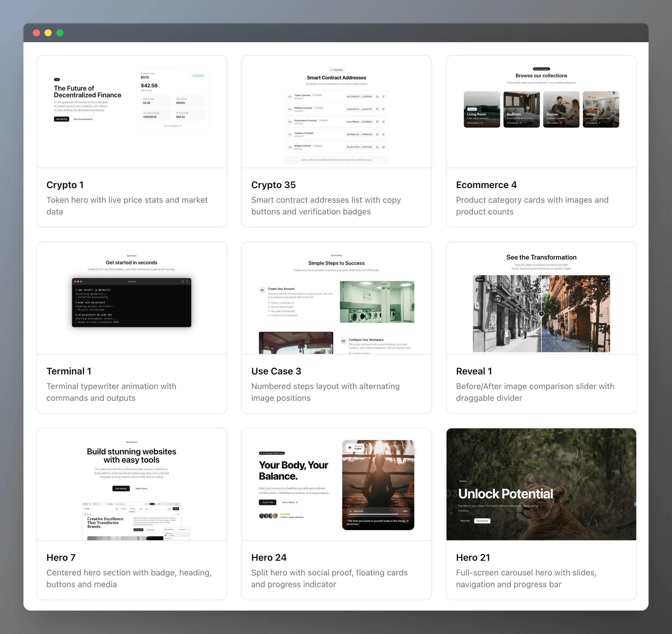
Task: Click the copy icon for Token Contract address
Action: [x=377, y=97]
